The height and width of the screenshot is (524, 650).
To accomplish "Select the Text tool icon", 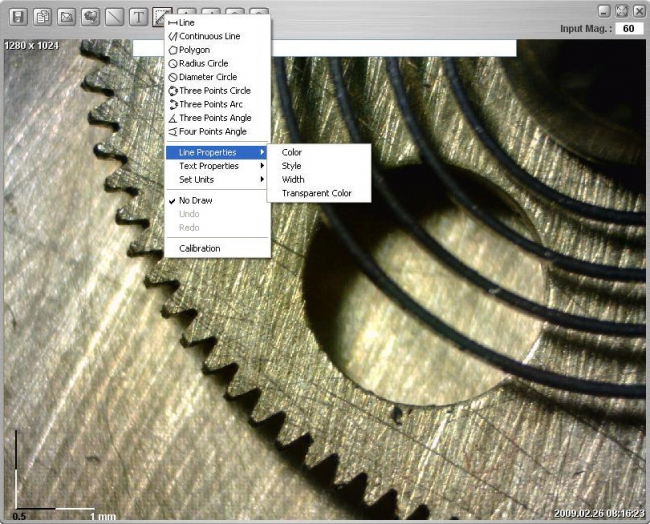I will (138, 16).
